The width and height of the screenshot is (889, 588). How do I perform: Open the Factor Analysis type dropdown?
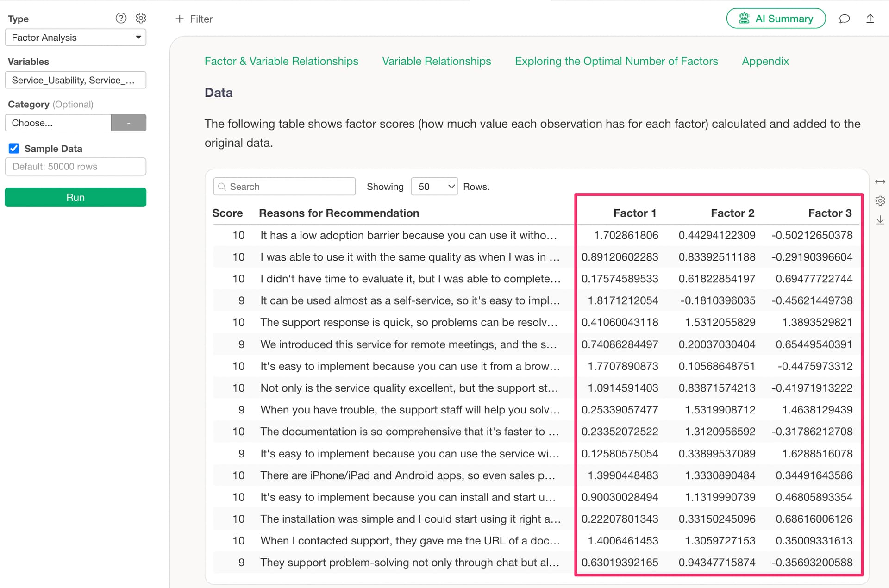click(x=75, y=38)
